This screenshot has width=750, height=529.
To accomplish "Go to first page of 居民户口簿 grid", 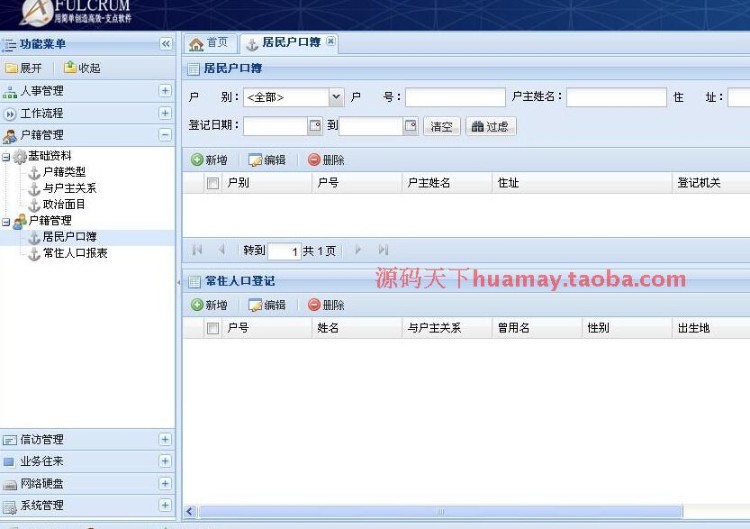I will click(197, 250).
